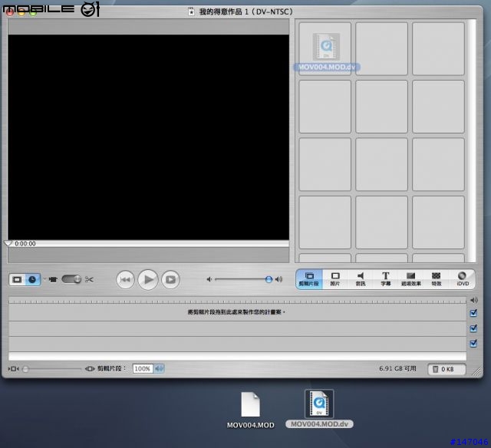Open the clip volume speaker popup
This screenshot has height=448, width=491.
coord(159,369)
